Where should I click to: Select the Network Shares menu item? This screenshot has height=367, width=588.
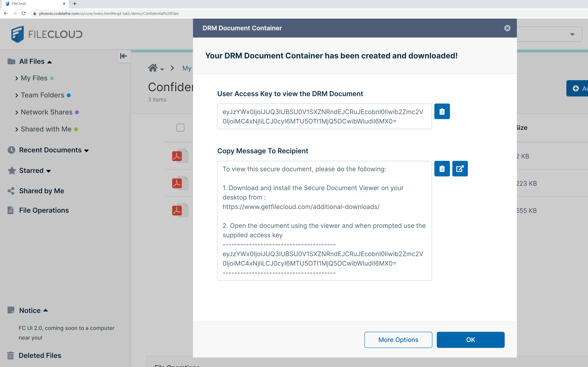coord(47,112)
